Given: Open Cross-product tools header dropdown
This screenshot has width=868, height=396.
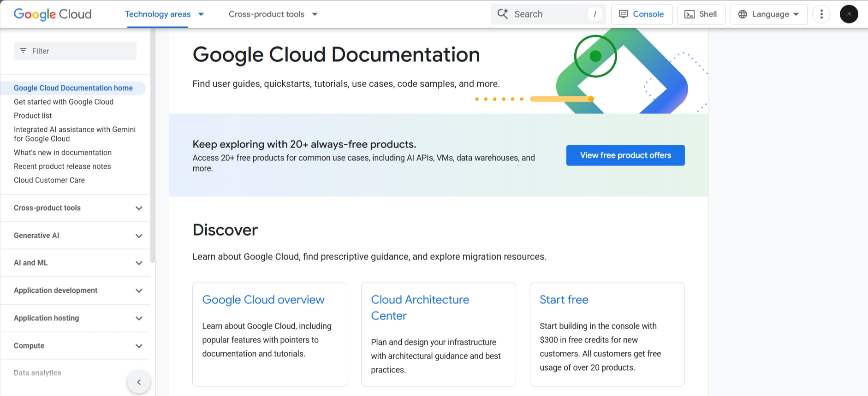Looking at the screenshot, I should [273, 14].
